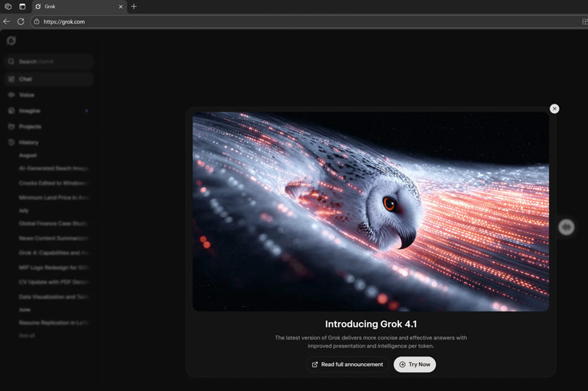The width and height of the screenshot is (588, 391).
Task: Click the Imagine icon in sidebar
Action: click(11, 111)
